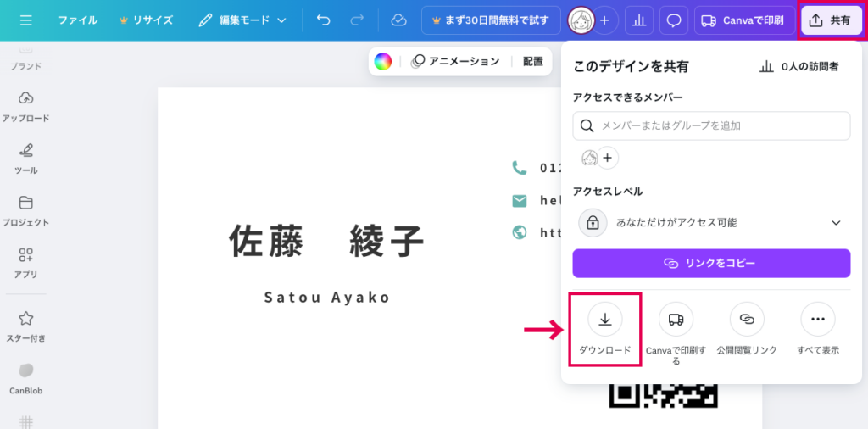Open the CanBlob app

(25, 379)
